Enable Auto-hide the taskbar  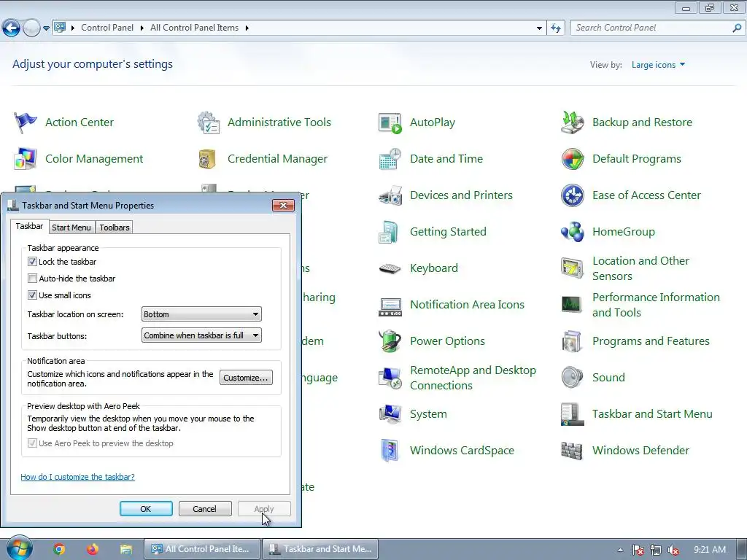[32, 279]
